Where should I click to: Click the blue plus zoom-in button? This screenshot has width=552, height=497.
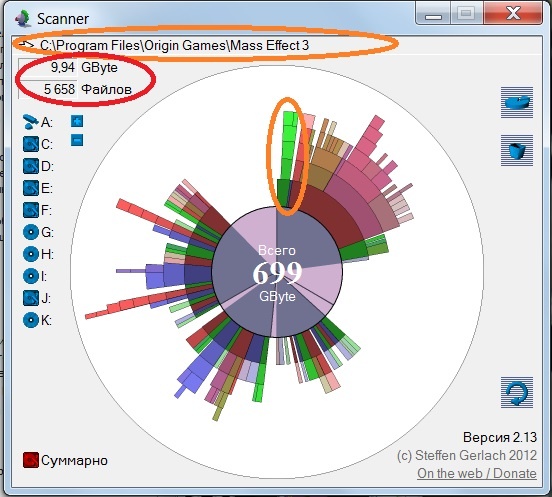(x=77, y=121)
